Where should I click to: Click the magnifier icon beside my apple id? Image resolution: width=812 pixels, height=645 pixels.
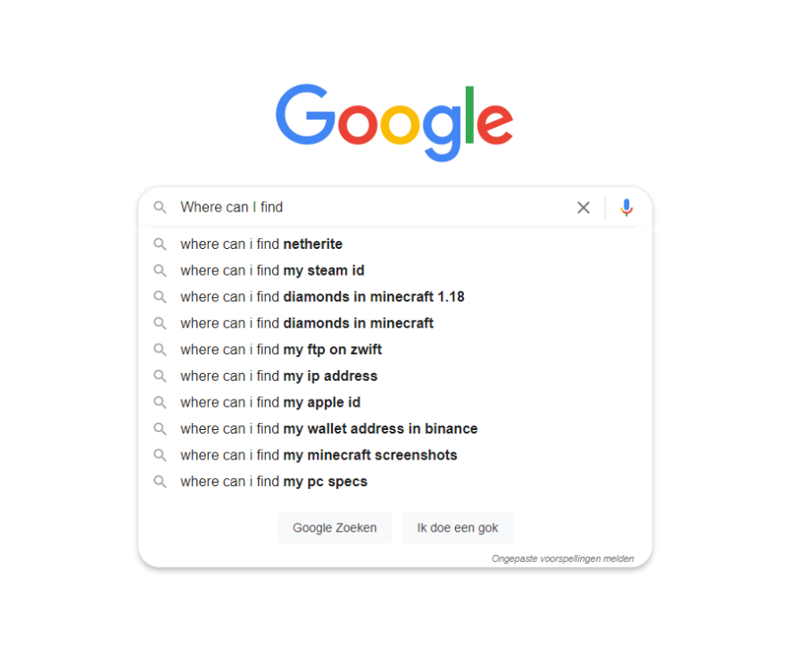click(x=160, y=402)
